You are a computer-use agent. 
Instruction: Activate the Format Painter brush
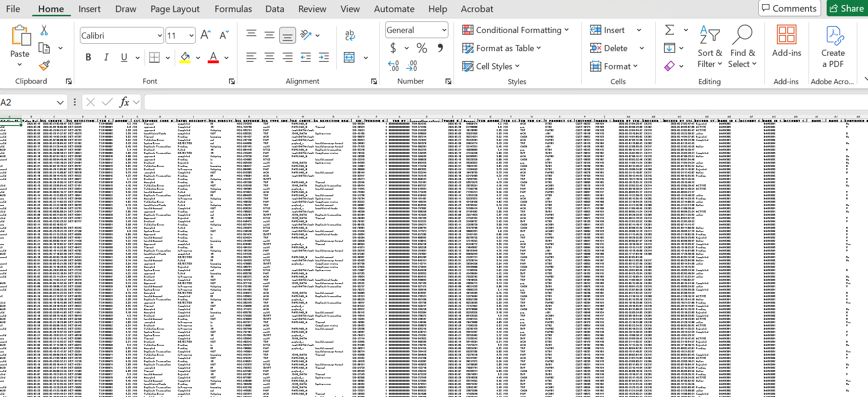point(44,66)
